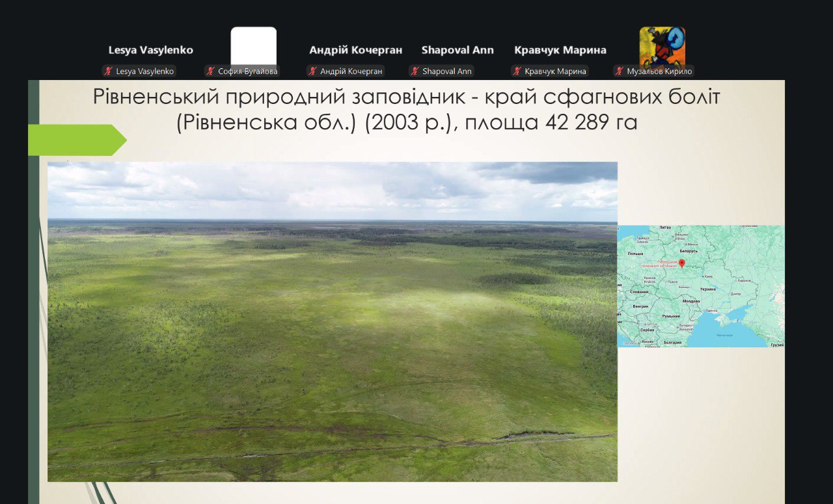Click muted mic icon next to Музальов Кирило
Viewport: 833px width, 504px height.
619,72
